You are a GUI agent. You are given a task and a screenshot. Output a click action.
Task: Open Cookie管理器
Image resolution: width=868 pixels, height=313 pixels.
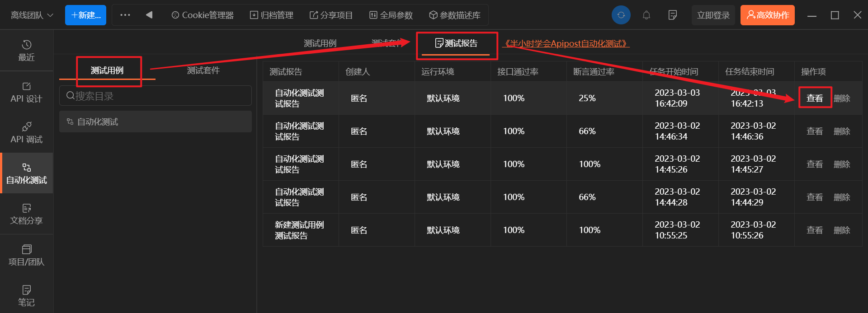pos(203,15)
